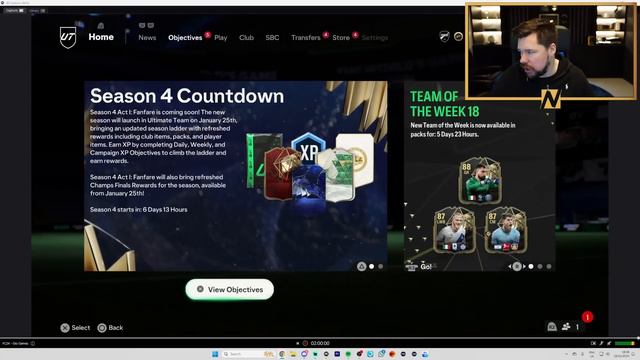Select first page dot of countdown banner
640x360 pixels.
pos(371,267)
